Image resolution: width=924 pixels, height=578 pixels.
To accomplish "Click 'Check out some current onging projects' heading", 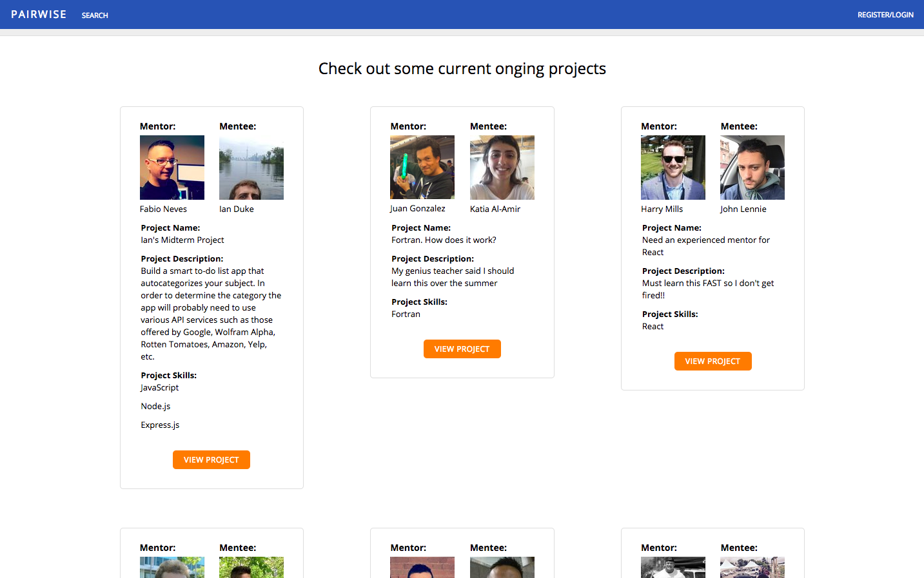I will (462, 68).
